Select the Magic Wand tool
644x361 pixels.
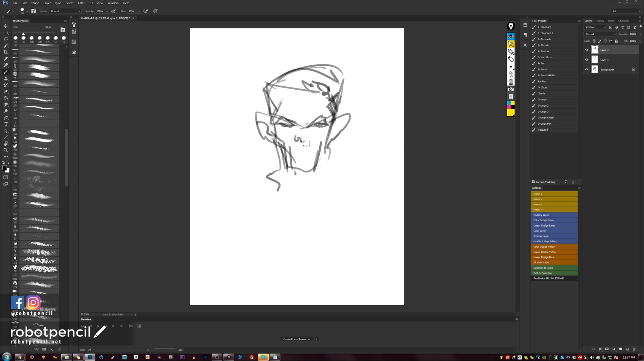pos(6,46)
